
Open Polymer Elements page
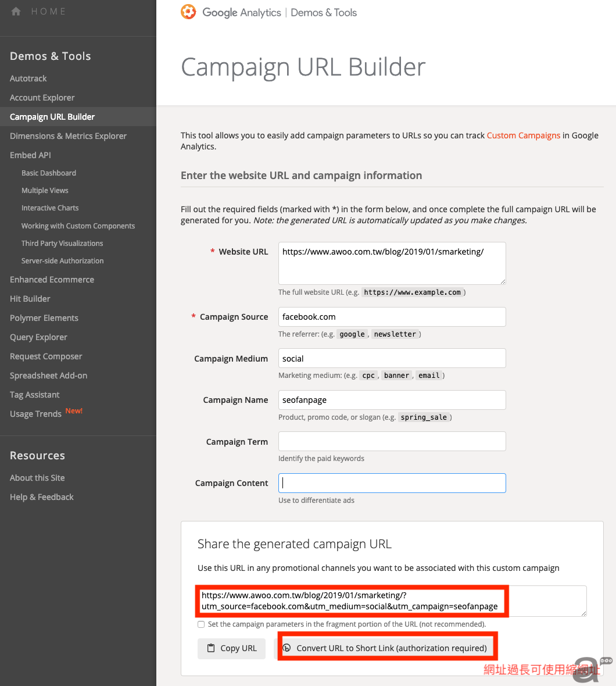[44, 318]
